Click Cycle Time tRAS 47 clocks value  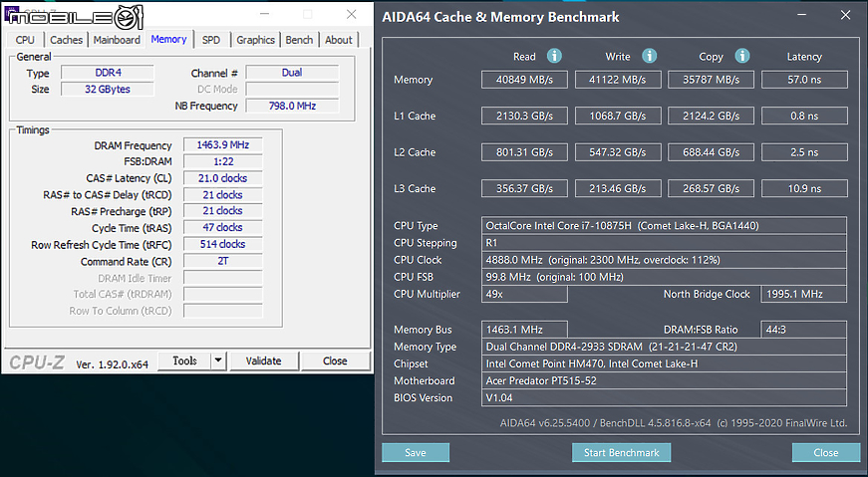click(x=222, y=227)
